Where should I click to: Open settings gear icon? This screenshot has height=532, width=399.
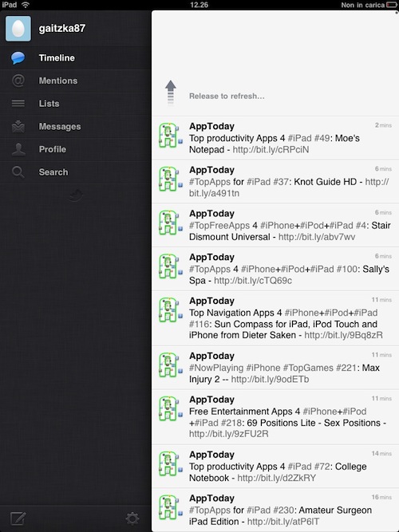[x=132, y=518]
